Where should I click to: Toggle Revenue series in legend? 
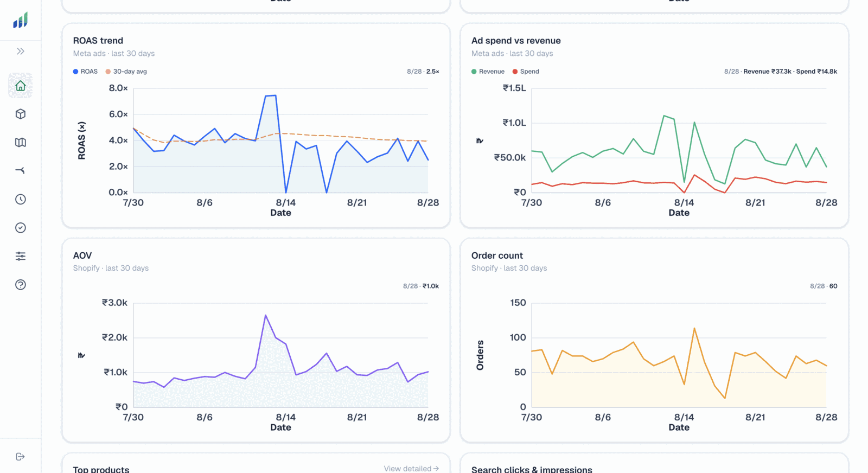tap(488, 72)
